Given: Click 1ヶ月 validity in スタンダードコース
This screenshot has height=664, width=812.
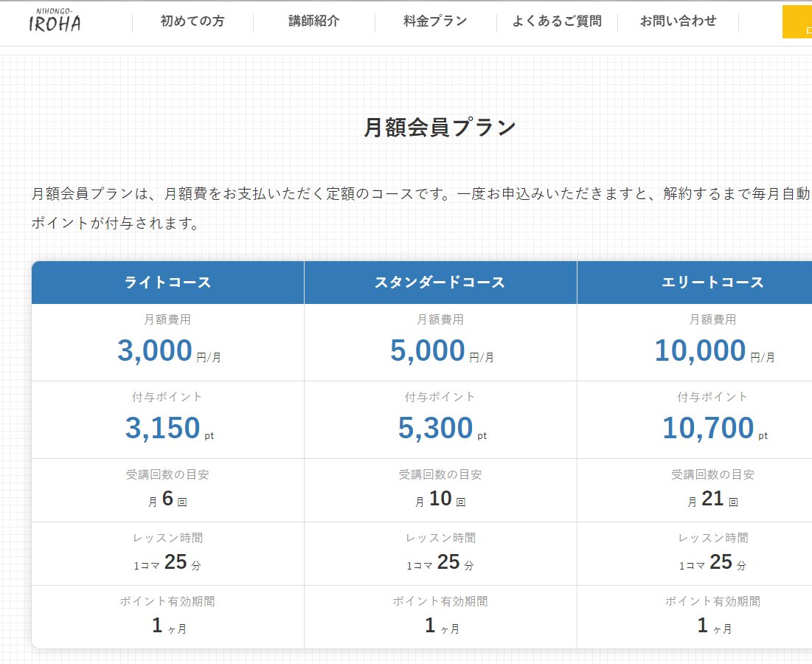Looking at the screenshot, I should pyautogui.click(x=442, y=626).
